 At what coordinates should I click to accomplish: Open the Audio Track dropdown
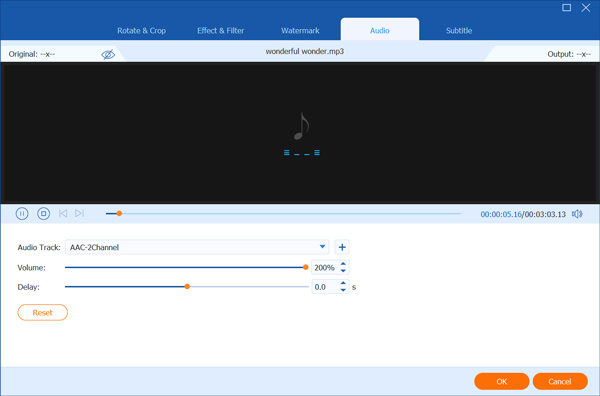pyautogui.click(x=197, y=247)
